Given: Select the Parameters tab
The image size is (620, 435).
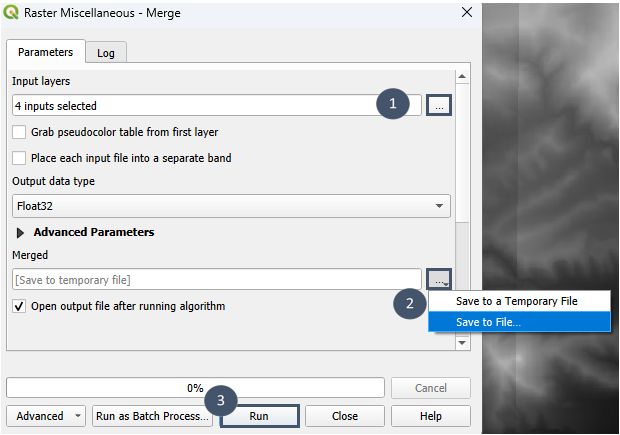Looking at the screenshot, I should pyautogui.click(x=45, y=52).
